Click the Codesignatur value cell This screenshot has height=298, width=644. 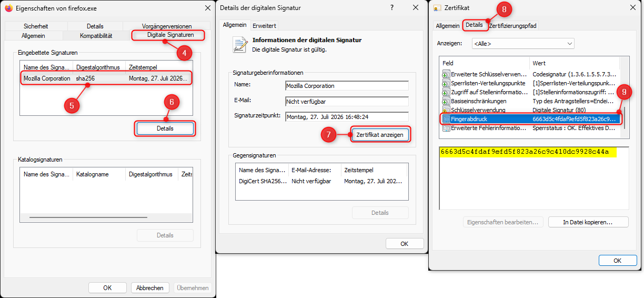(574, 74)
